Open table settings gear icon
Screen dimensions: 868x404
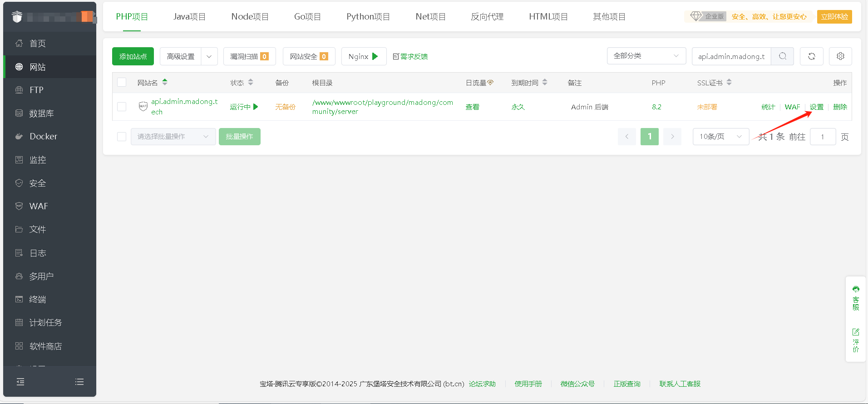click(840, 56)
